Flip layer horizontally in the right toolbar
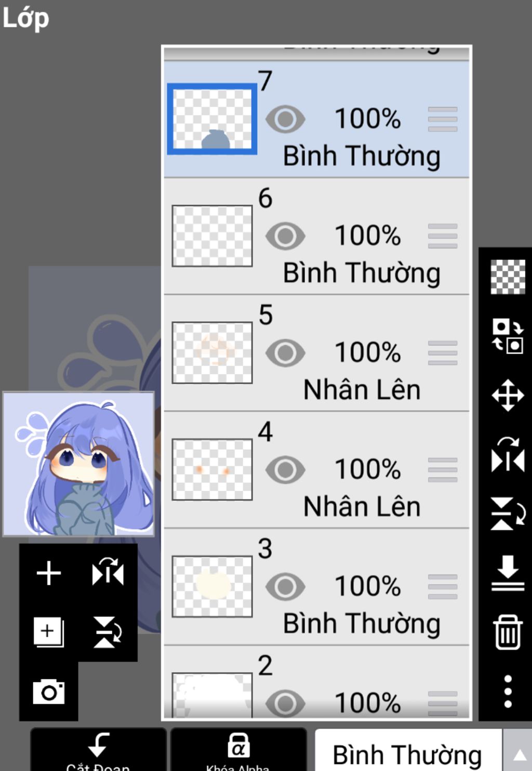The height and width of the screenshot is (771, 532). click(x=508, y=455)
